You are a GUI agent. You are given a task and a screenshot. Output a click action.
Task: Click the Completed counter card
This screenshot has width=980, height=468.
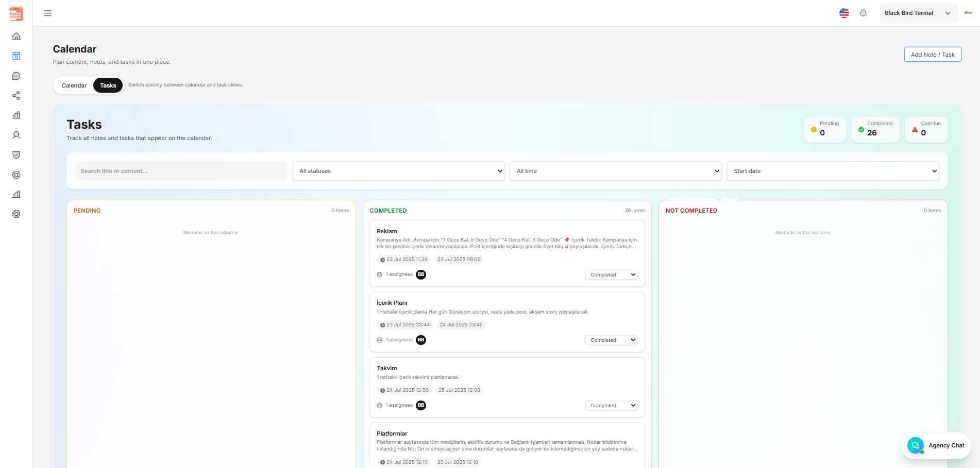point(875,129)
